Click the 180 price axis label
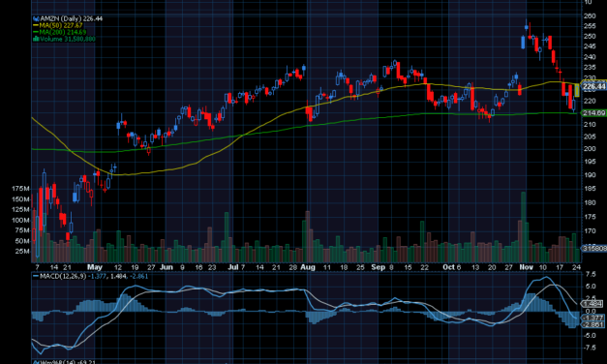This screenshot has width=607, height=364. (x=590, y=202)
